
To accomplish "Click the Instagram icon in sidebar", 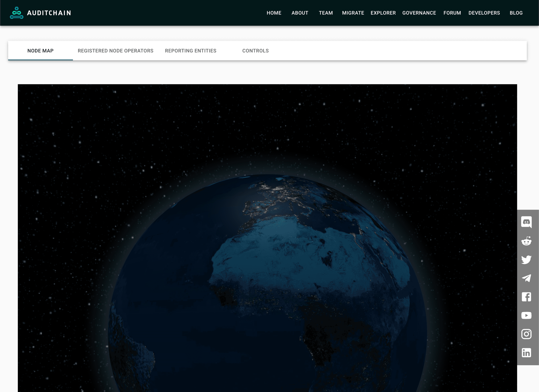I will (527, 334).
